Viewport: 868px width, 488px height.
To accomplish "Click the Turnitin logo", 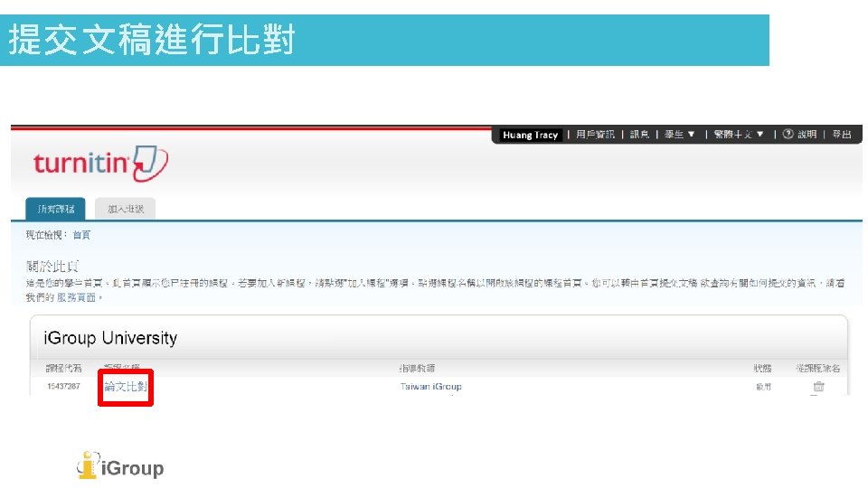I will 100,164.
